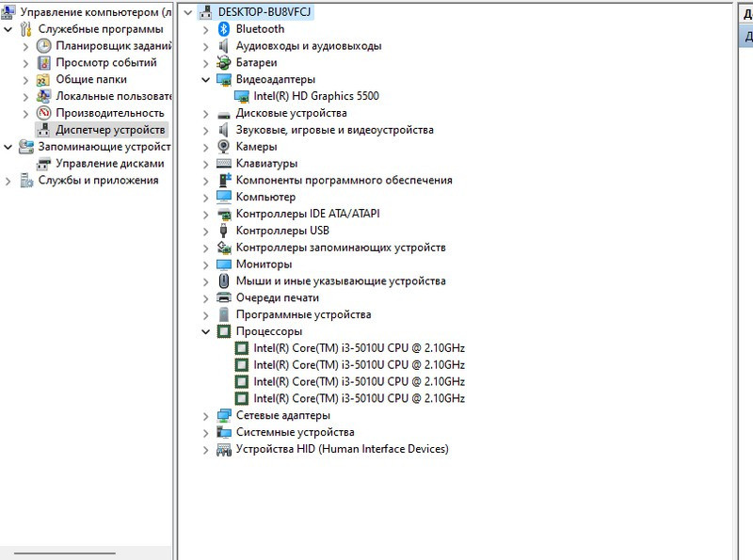Click the Системные устройства label
The height and width of the screenshot is (560, 753).
point(295,432)
